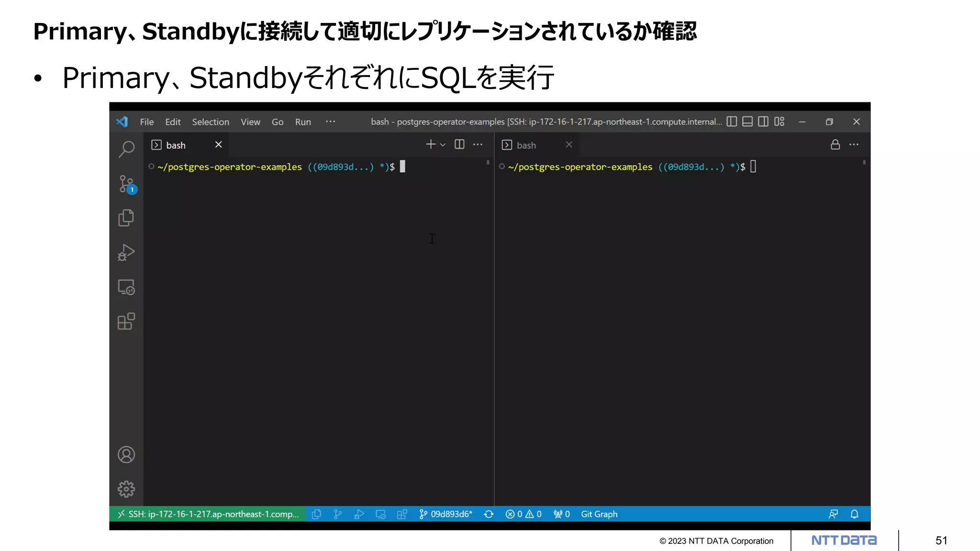Click the left terminal scrollbar
The width and height of the screenshot is (980, 551).
(488, 163)
